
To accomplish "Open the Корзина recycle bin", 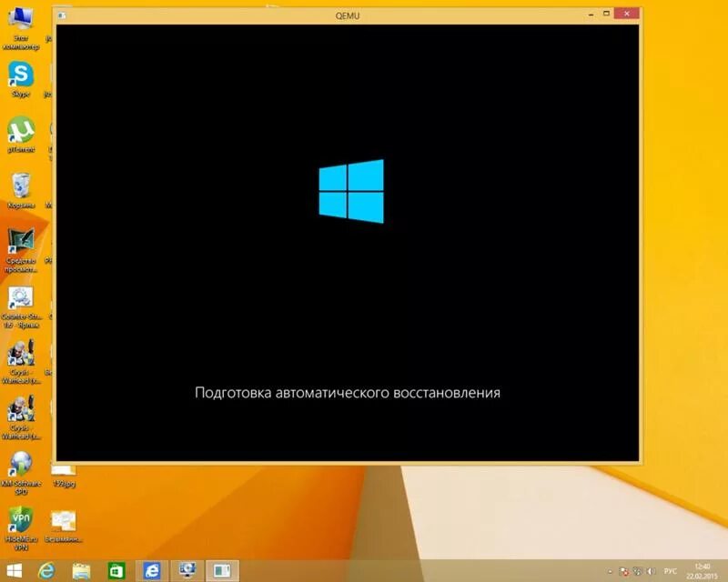I will tap(21, 190).
